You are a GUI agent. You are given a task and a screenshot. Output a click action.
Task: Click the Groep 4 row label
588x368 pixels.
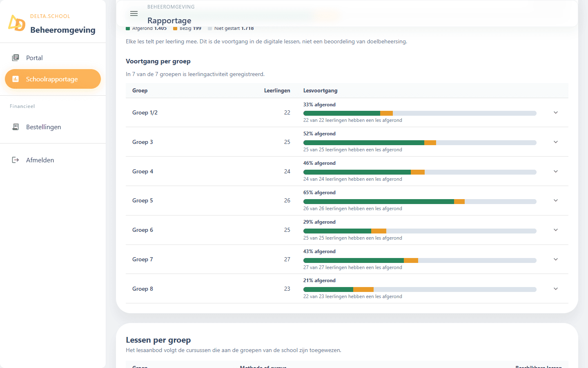(x=143, y=171)
